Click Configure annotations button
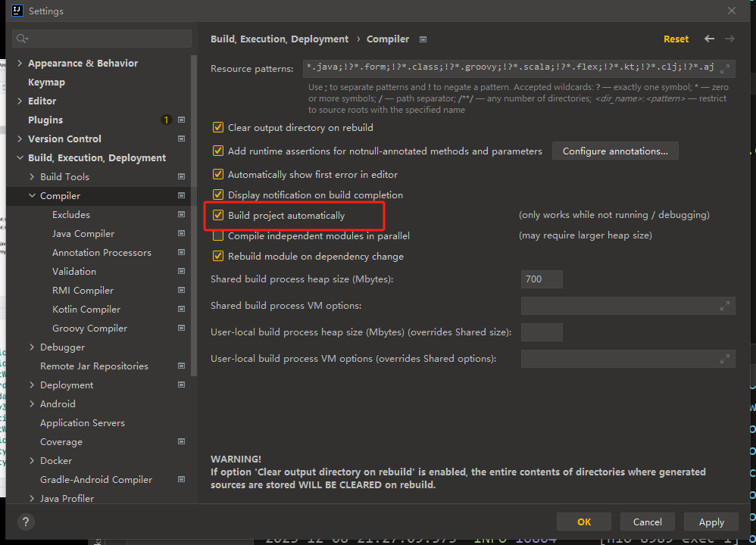This screenshot has width=756, height=545. pos(615,151)
